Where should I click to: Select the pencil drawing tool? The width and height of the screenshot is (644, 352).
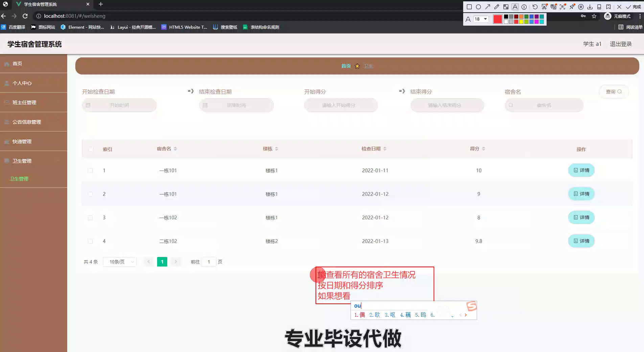click(x=497, y=7)
